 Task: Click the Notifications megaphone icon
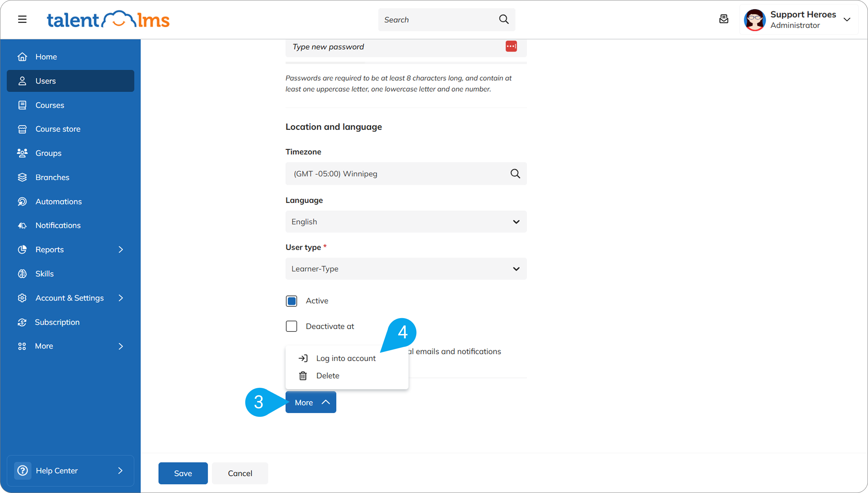click(x=22, y=225)
